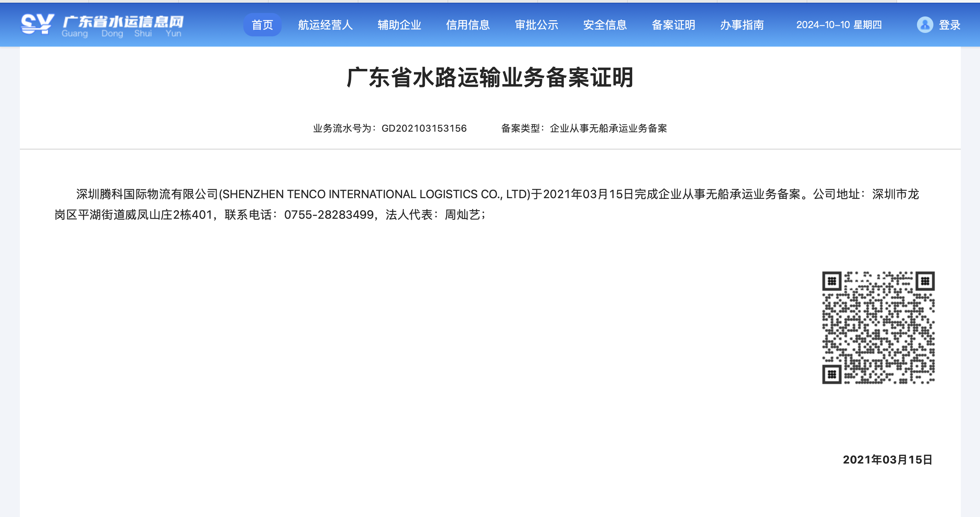Click the bottom date 2021年03月15日
The image size is (980, 517).
click(x=887, y=459)
